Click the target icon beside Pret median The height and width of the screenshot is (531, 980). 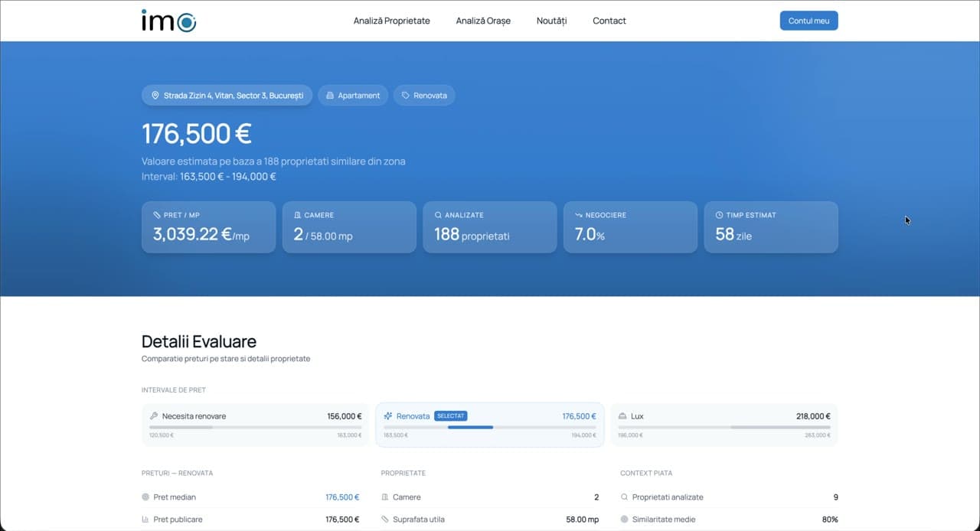point(145,497)
